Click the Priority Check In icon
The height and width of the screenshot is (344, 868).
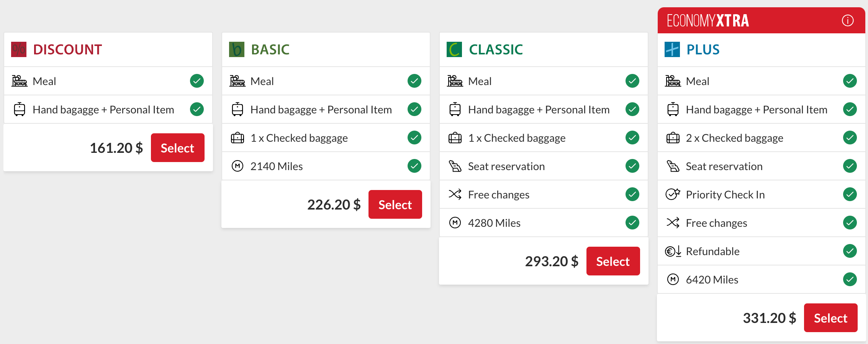click(x=673, y=194)
